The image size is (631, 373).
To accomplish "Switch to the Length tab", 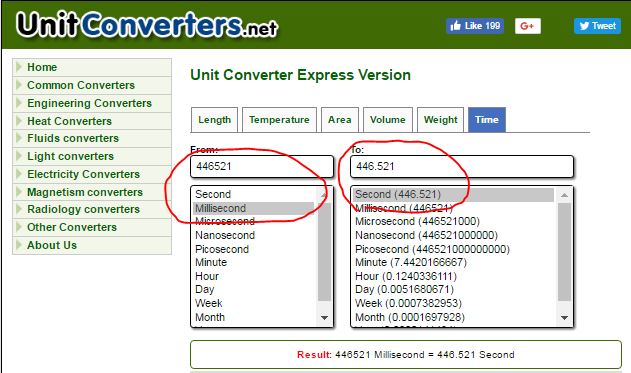I will pyautogui.click(x=214, y=120).
